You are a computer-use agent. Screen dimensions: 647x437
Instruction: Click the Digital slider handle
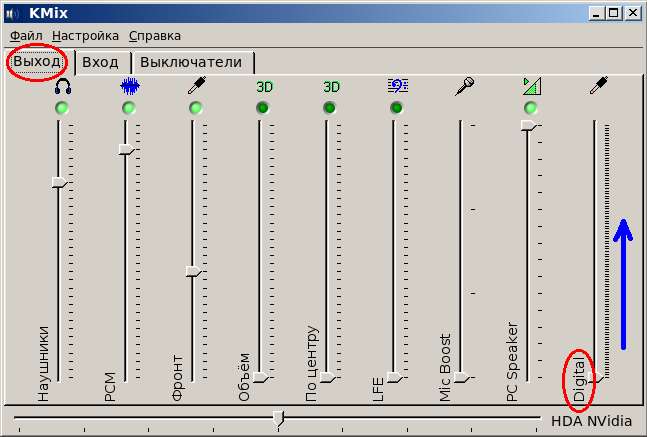click(596, 377)
